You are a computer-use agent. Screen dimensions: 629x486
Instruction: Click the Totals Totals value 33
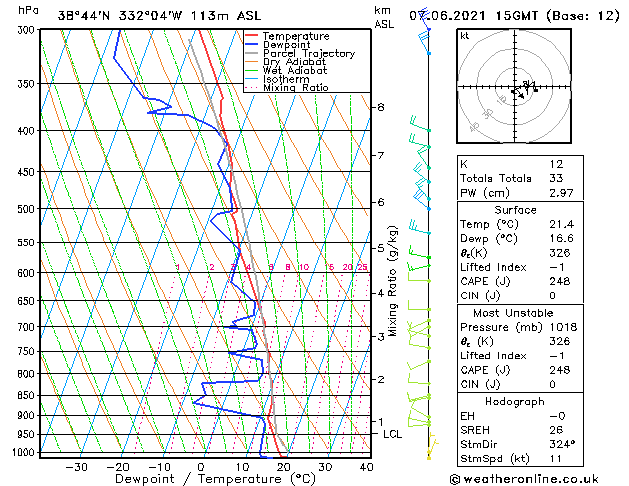pos(556,178)
